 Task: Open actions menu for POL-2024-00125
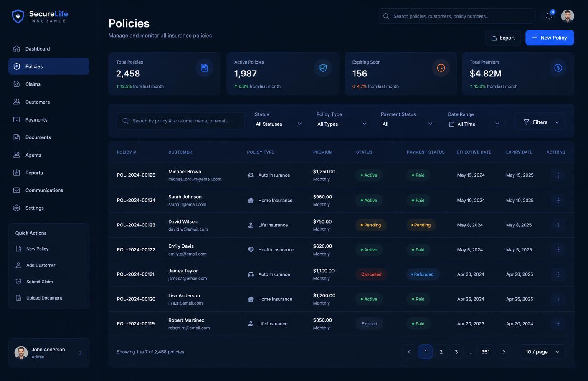(x=558, y=175)
